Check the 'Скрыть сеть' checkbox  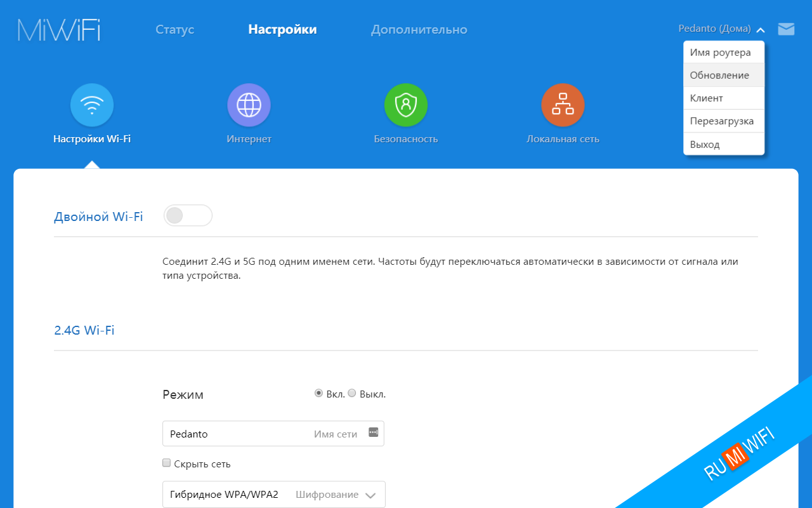click(x=167, y=463)
